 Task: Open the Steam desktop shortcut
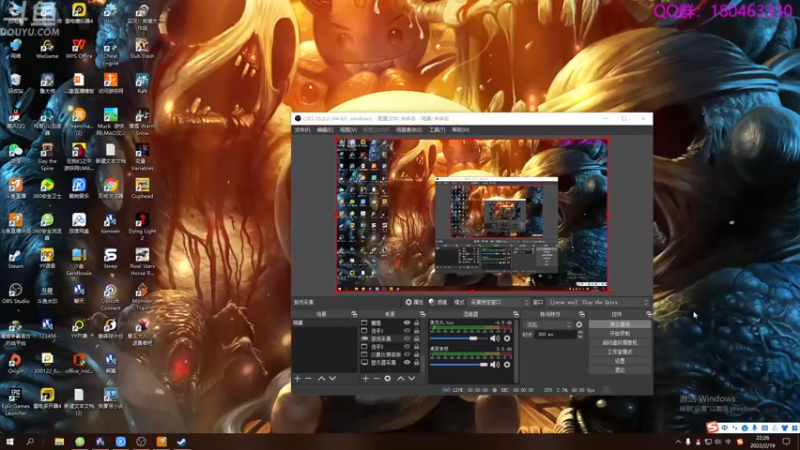coord(15,258)
